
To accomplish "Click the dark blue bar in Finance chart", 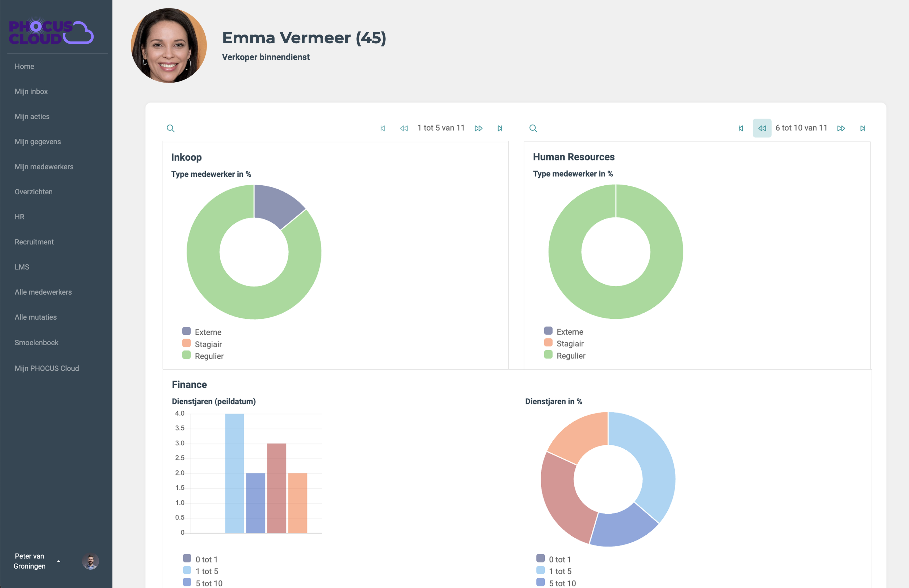I will [255, 503].
